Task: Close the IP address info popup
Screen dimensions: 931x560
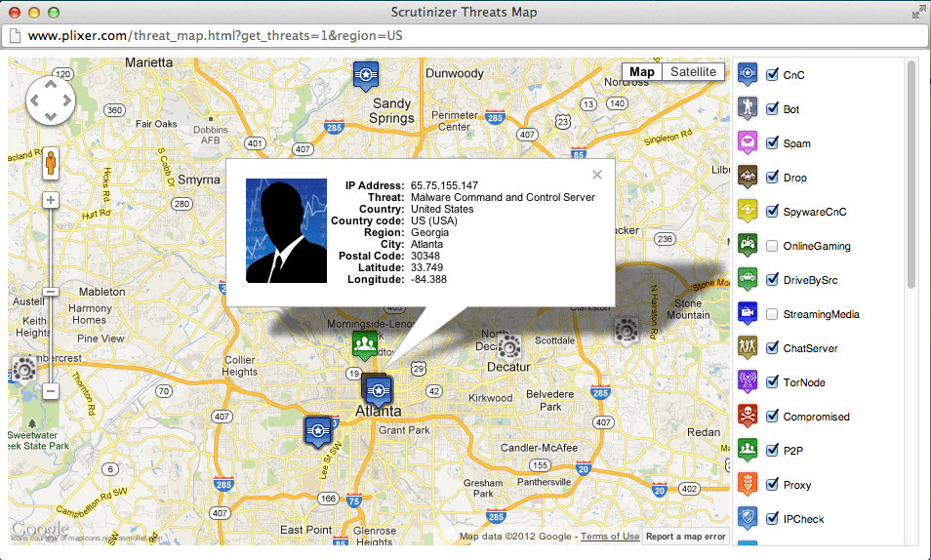Action: pos(597,175)
